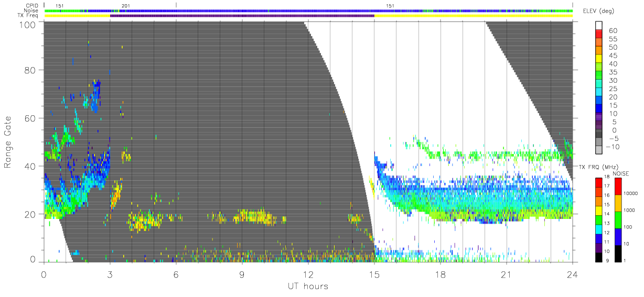Click the 'NOISE' legend title
The width and height of the screenshot is (644, 297).
[620, 173]
